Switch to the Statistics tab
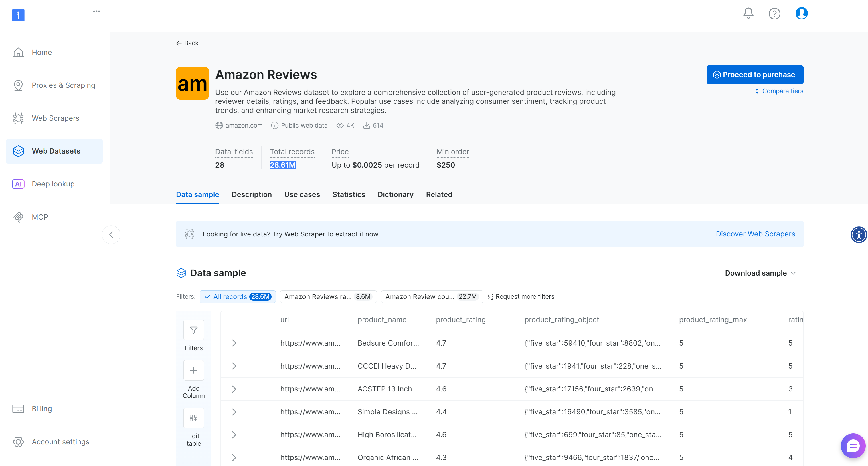Screen dimensions: 868x466 [x=349, y=195]
